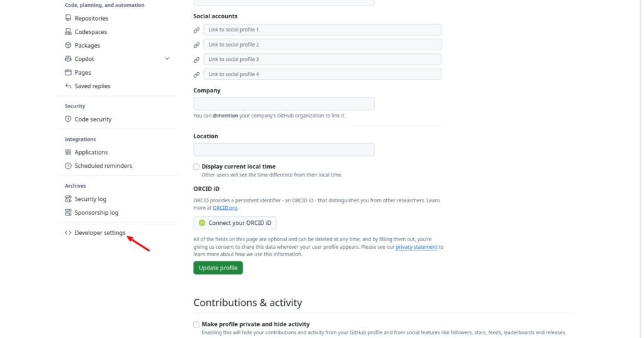Screen dimensions: 644x338
Task: Open the privacy statement link
Action: [416, 247]
